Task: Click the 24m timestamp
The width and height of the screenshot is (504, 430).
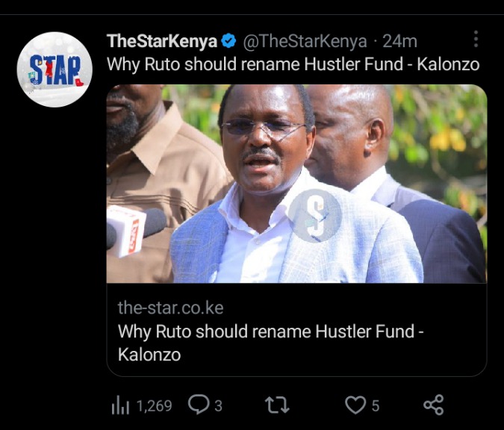Action: click(399, 41)
